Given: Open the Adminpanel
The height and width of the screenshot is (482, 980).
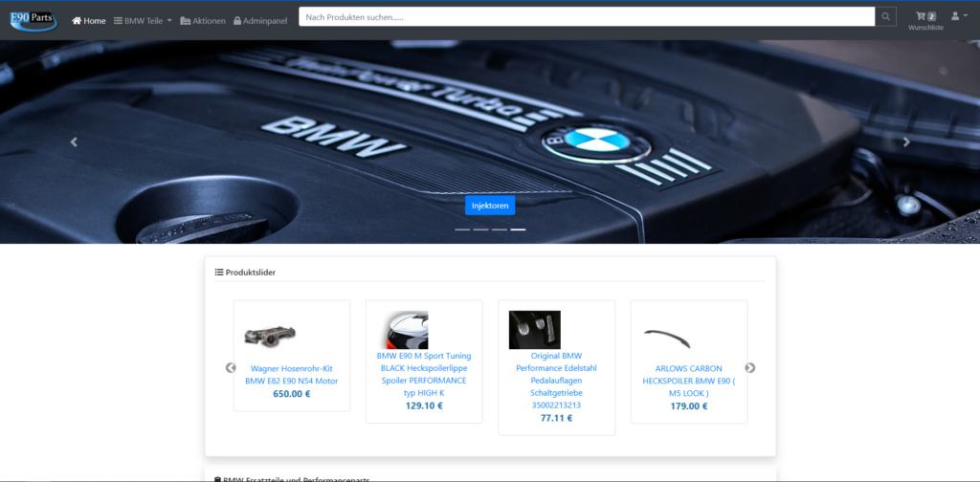Looking at the screenshot, I should [x=260, y=21].
